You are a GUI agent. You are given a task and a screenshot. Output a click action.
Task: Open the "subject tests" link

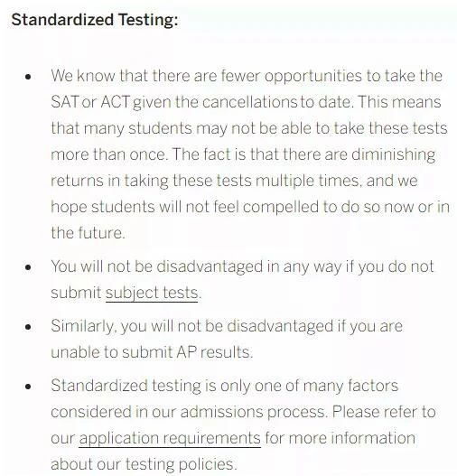tap(152, 293)
